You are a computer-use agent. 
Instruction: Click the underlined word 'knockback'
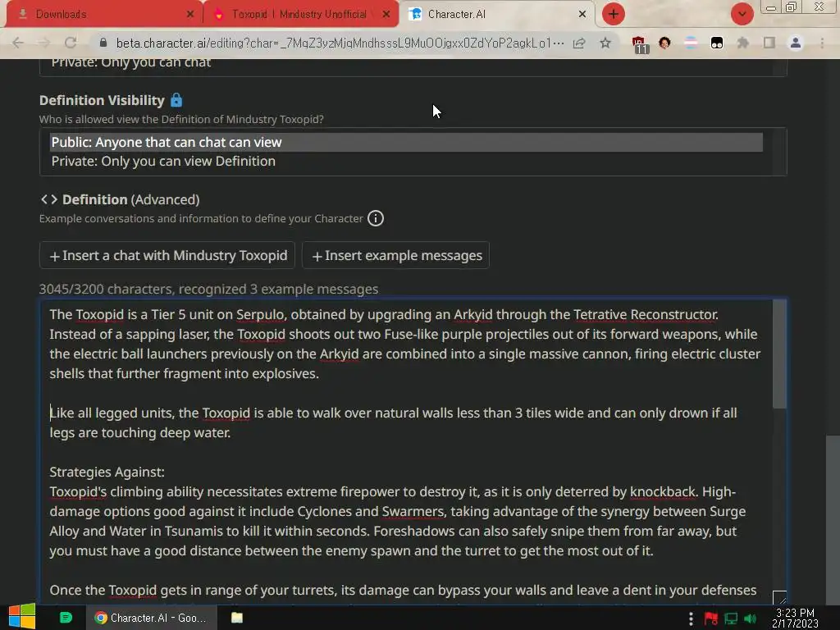(x=662, y=492)
